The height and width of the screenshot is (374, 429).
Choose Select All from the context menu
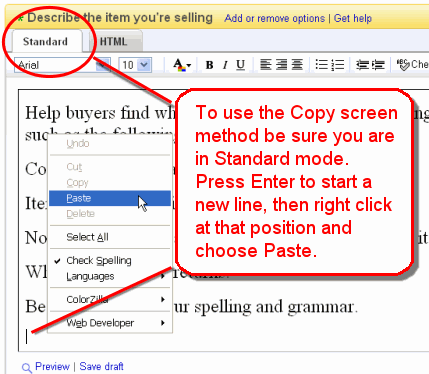point(110,237)
